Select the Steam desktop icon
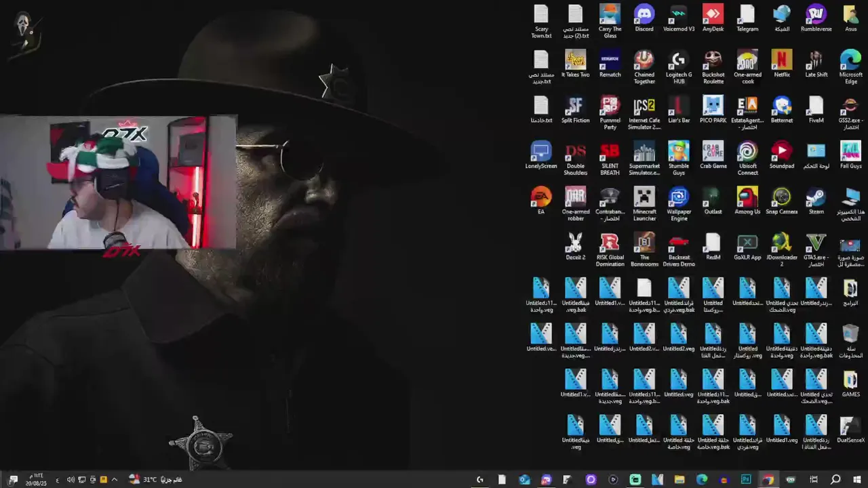This screenshot has width=868, height=488. [x=816, y=201]
